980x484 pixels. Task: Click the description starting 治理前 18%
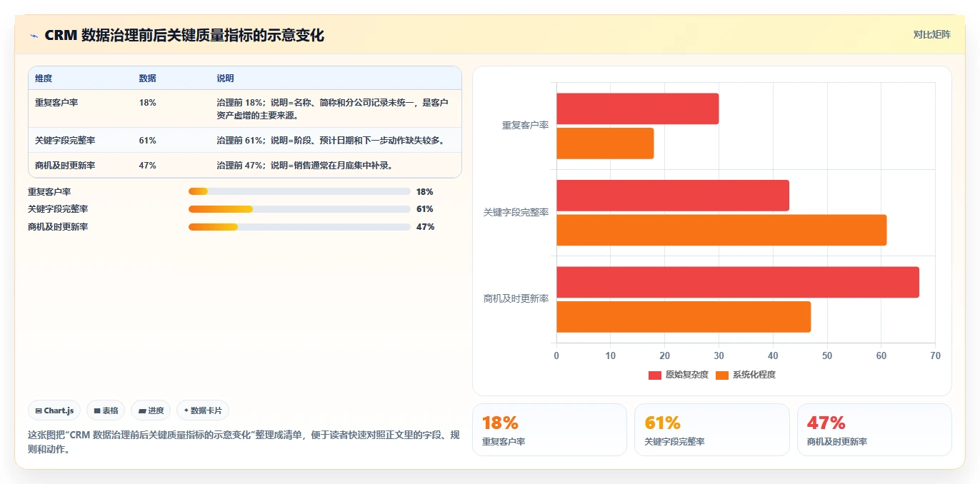pos(332,109)
